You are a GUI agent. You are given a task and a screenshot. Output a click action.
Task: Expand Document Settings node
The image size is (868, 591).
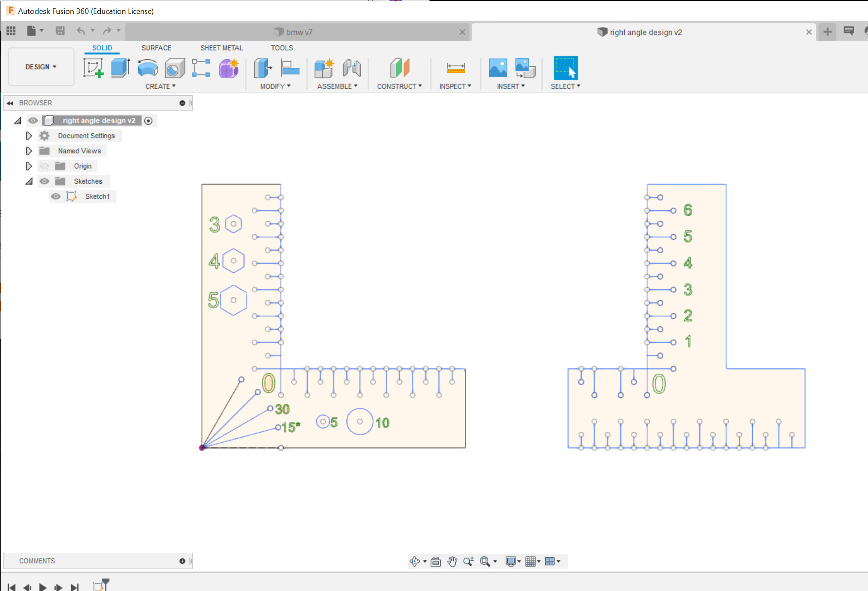click(29, 136)
